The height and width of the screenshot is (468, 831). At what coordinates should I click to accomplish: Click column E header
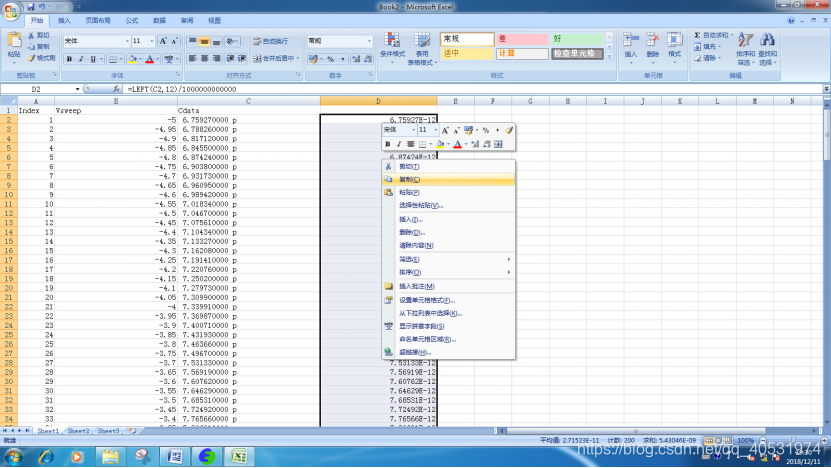tap(455, 101)
